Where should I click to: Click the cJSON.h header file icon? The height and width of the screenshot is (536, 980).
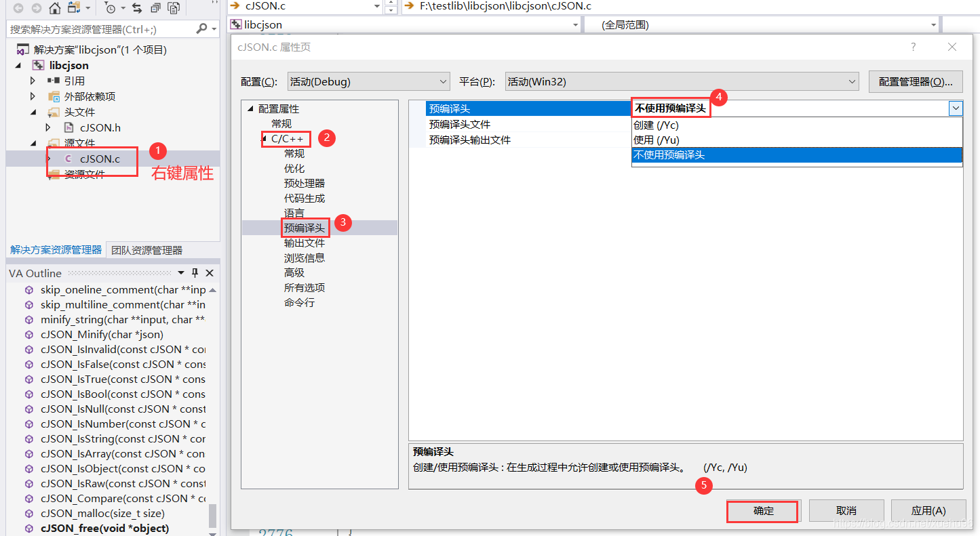tap(68, 127)
